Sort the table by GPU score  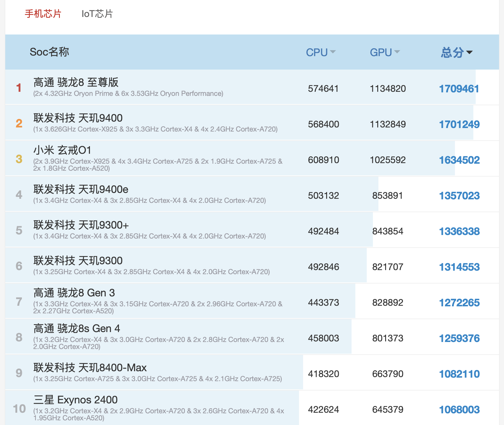(x=385, y=52)
